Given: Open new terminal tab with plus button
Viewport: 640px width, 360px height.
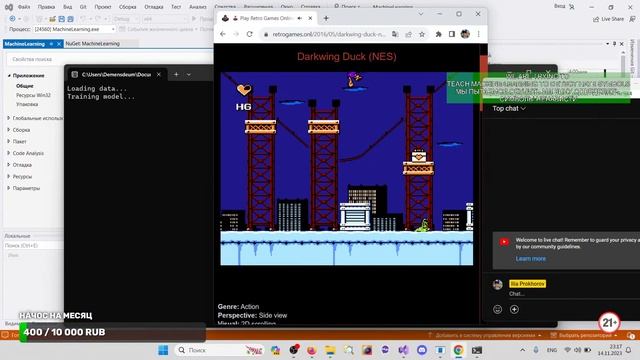Looking at the screenshot, I should (176, 75).
